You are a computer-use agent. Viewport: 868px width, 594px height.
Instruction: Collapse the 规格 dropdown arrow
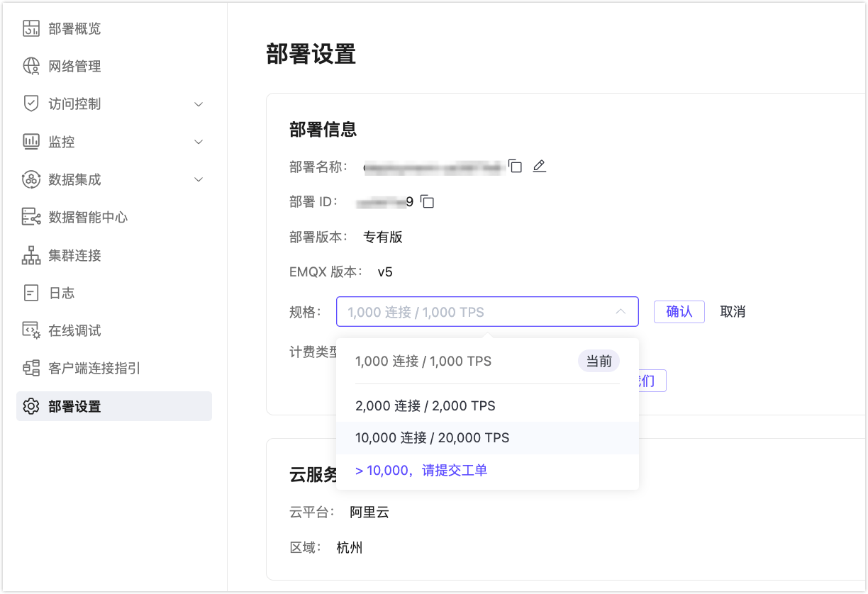pos(621,311)
